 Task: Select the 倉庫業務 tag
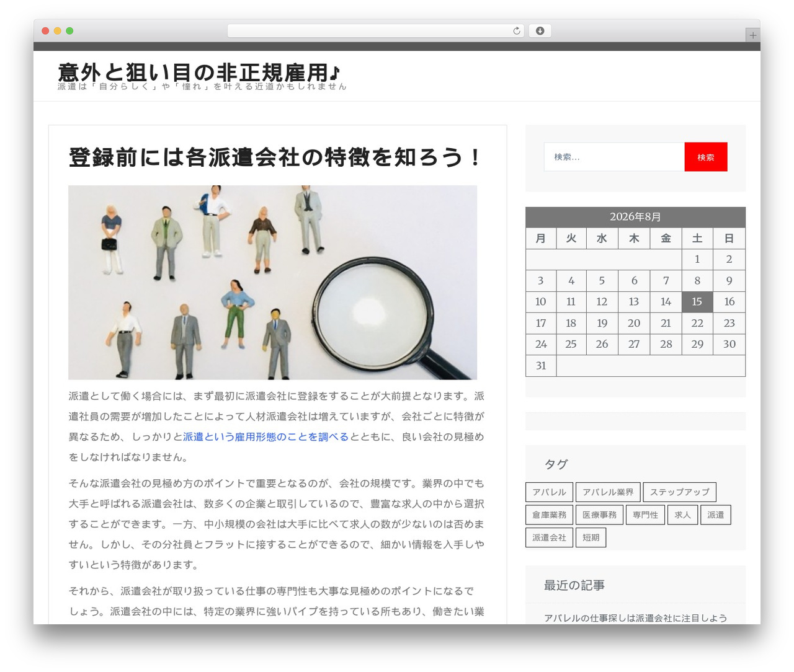coord(549,515)
